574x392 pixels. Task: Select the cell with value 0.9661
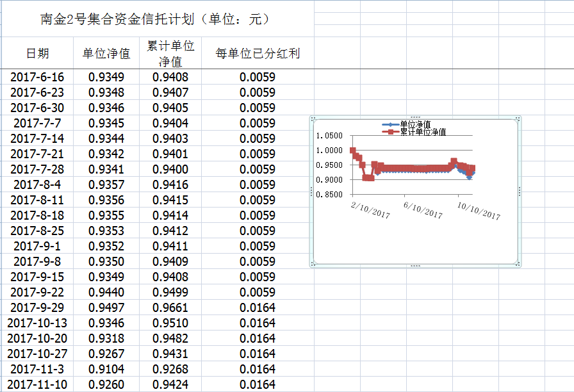coord(170,307)
